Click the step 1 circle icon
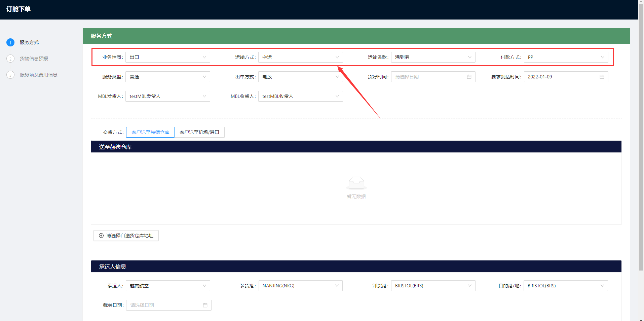Image resolution: width=644 pixels, height=321 pixels. point(10,43)
